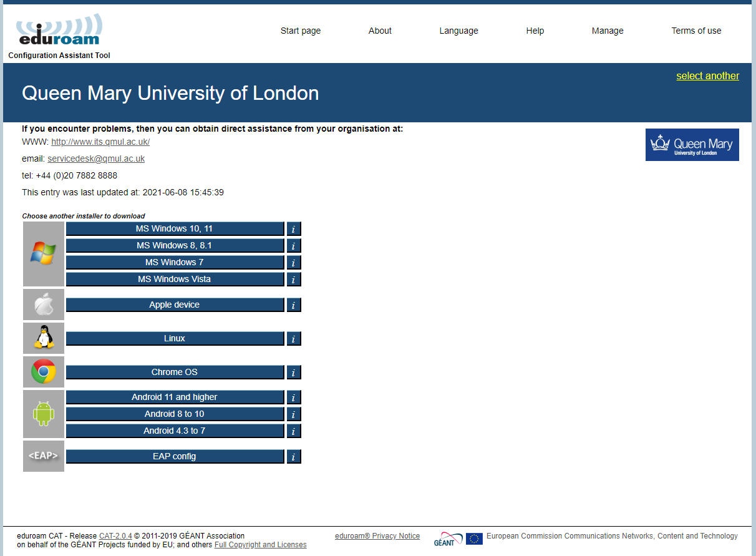Email servicedesk@qmul.ac.uk link
The width and height of the screenshot is (756, 556).
96,159
